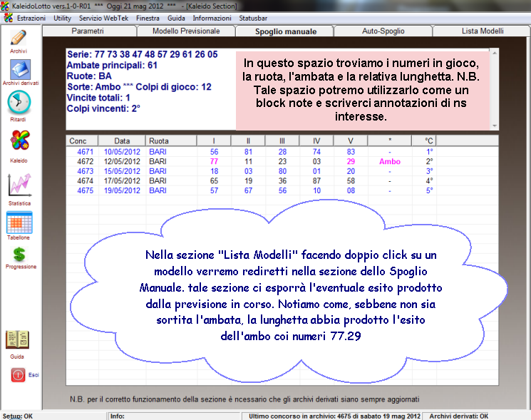
Task: Open the Servizio WebTek menu
Action: [x=101, y=16]
